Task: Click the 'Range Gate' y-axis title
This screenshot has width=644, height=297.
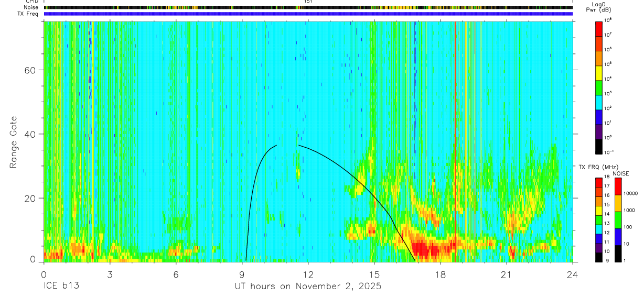Action: (14, 141)
